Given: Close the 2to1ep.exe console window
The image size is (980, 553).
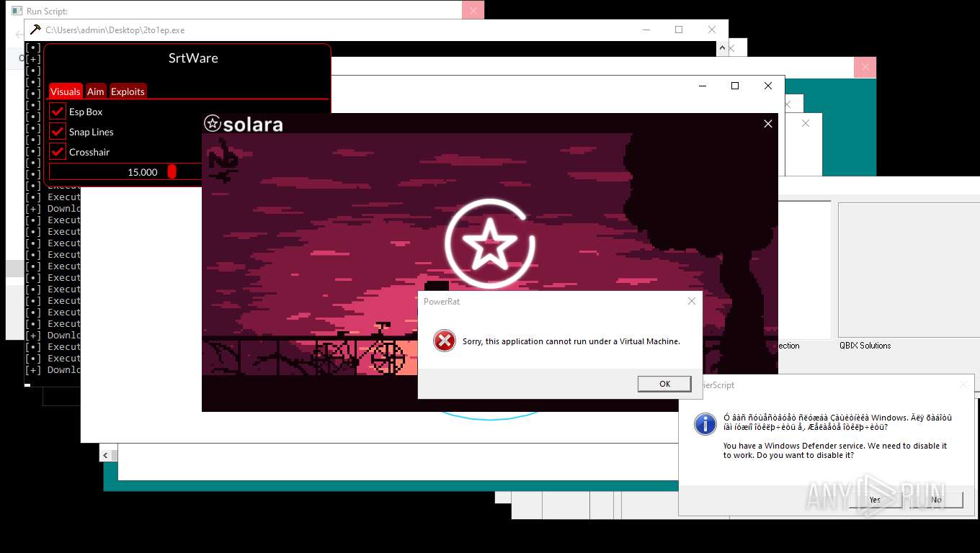Looking at the screenshot, I should pyautogui.click(x=712, y=30).
